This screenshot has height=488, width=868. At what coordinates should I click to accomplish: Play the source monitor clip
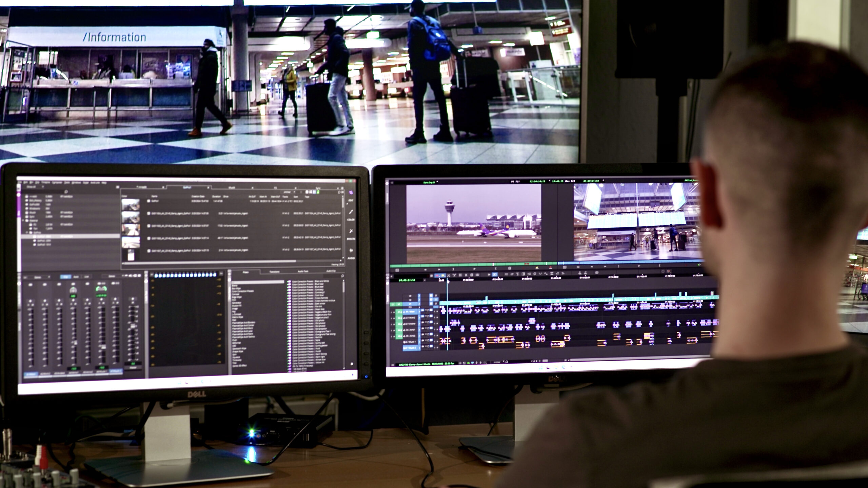click(474, 269)
